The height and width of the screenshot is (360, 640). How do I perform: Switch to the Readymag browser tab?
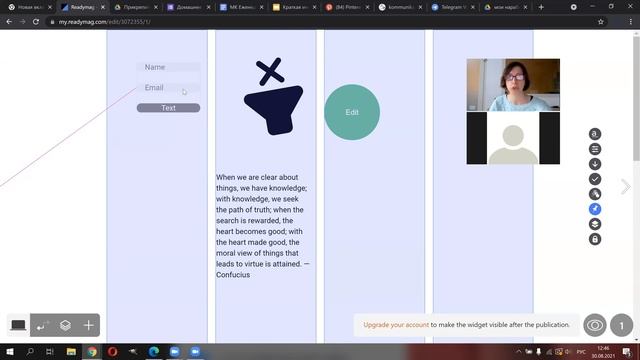(x=82, y=7)
